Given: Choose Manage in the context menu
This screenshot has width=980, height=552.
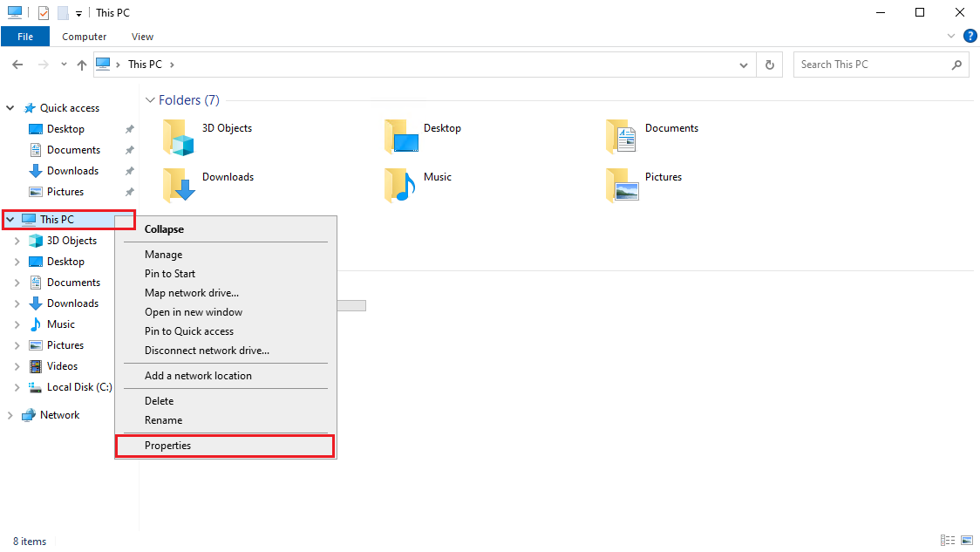Looking at the screenshot, I should 226,255.
